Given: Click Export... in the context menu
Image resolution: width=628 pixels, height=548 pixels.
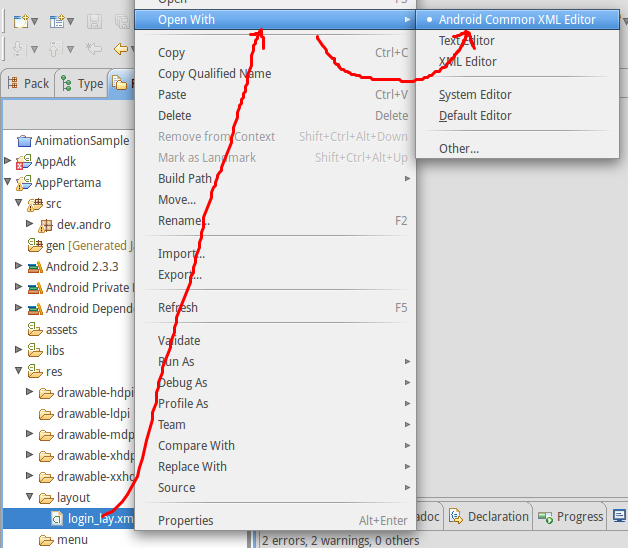Looking at the screenshot, I should tap(275, 274).
